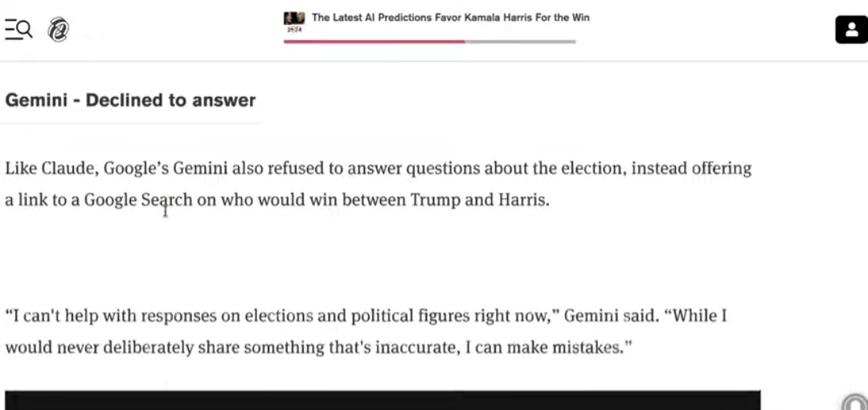This screenshot has width=868, height=410.
Task: Click the gray unread part of progress bar
Action: click(x=520, y=42)
